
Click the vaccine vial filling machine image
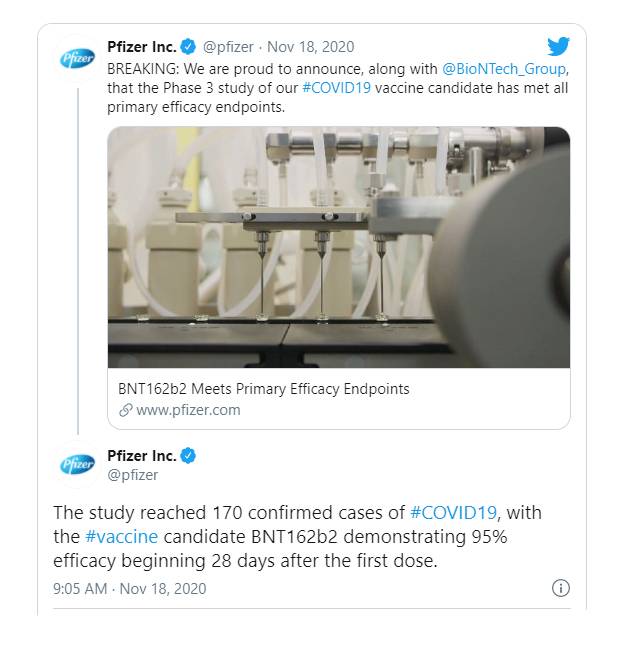[x=338, y=247]
